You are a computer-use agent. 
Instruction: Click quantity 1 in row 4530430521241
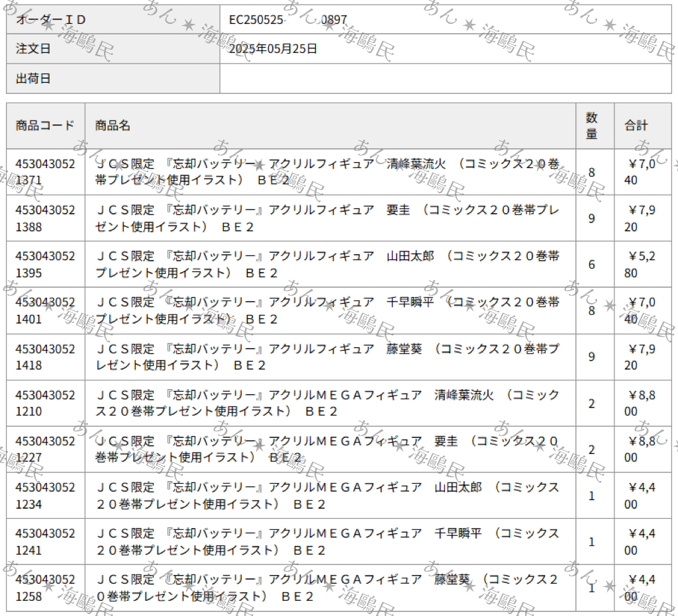(591, 542)
